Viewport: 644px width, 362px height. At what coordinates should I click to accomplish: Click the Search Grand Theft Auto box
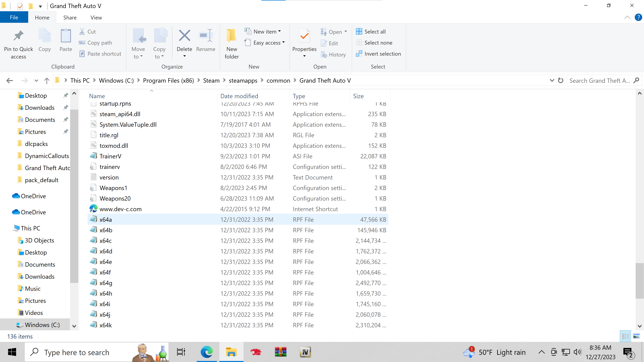point(599,80)
